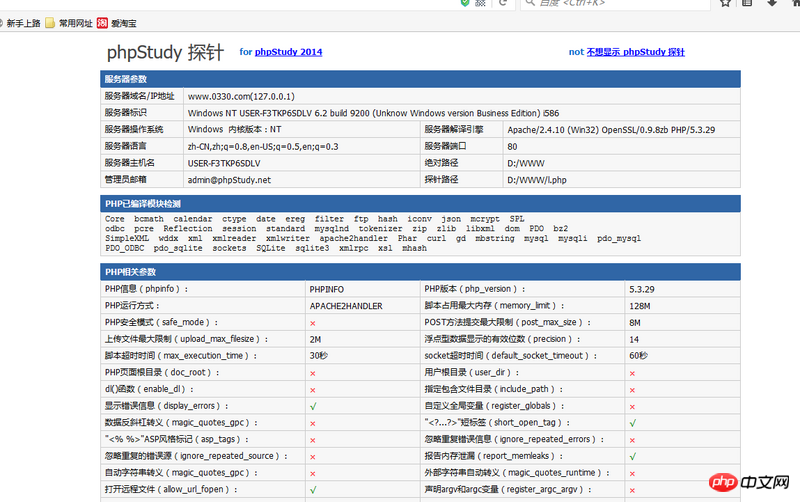Click the green shield icon in address bar

coord(464,3)
